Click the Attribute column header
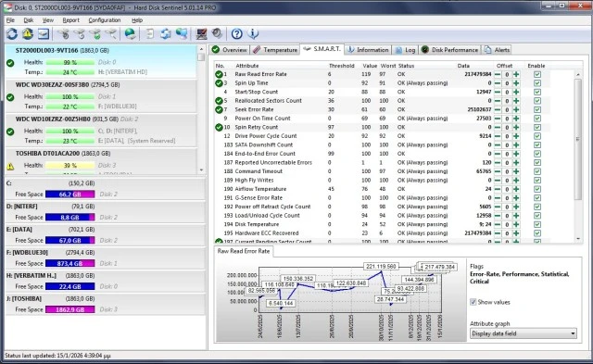Viewport: 593px width, 364px height. pos(247,66)
